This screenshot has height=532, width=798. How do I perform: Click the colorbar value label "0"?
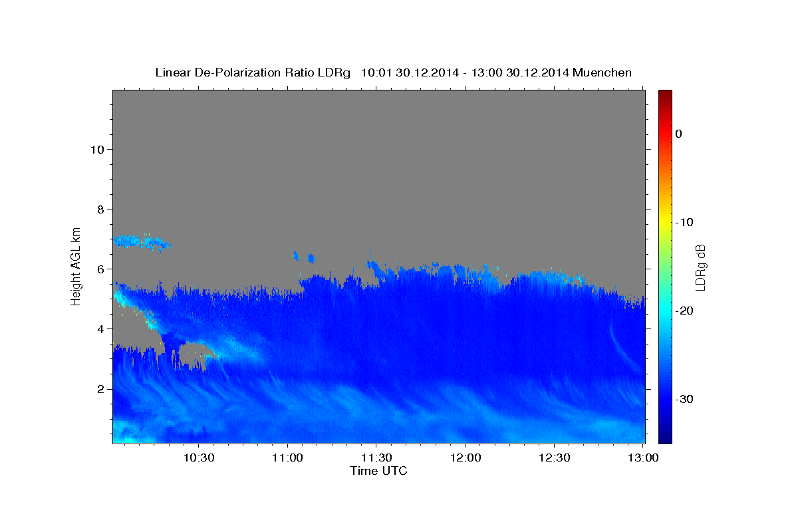coord(679,134)
